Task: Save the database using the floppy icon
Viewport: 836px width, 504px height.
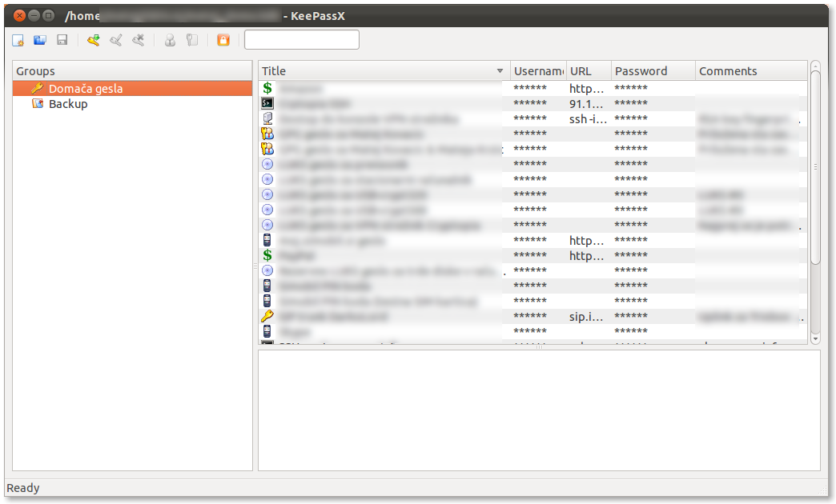Action: 62,41
